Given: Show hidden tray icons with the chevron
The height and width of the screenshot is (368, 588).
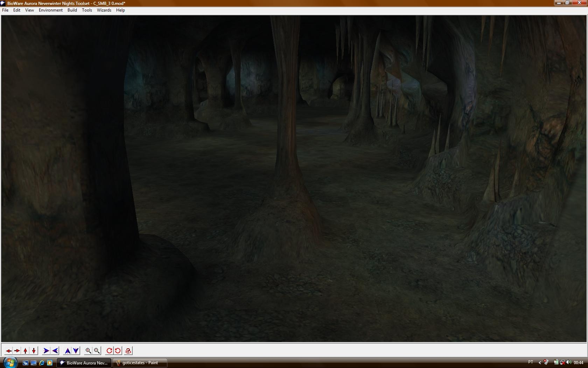Looking at the screenshot, I should pyautogui.click(x=540, y=363).
